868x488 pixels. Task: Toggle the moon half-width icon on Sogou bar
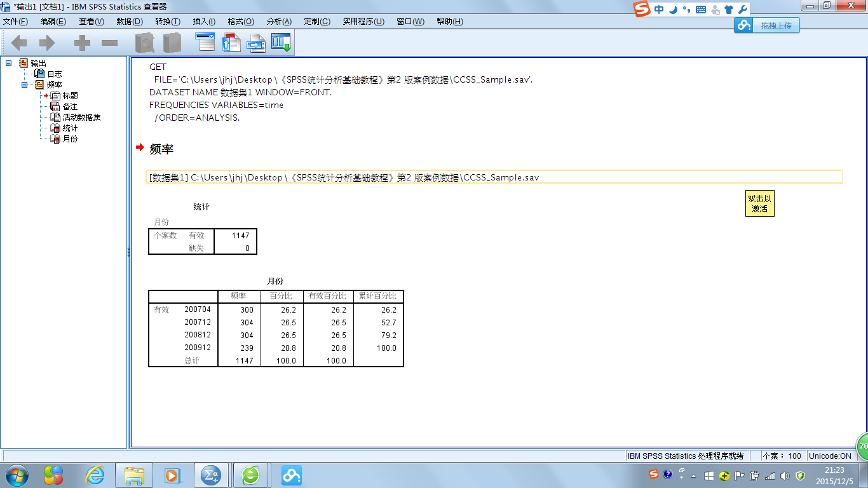(673, 10)
